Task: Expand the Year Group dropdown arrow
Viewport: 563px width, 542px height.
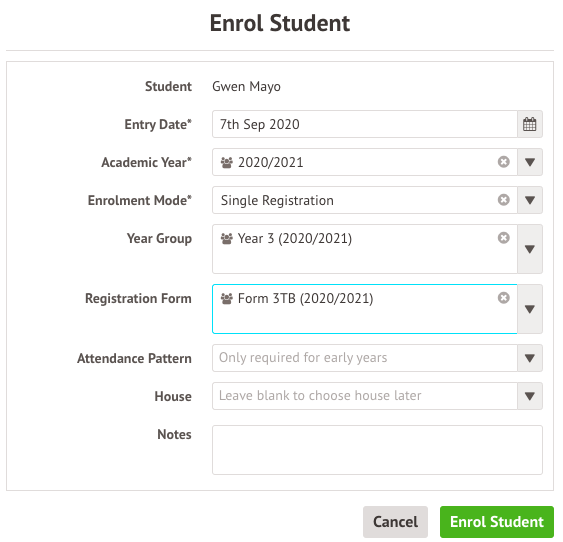Action: coord(530,249)
